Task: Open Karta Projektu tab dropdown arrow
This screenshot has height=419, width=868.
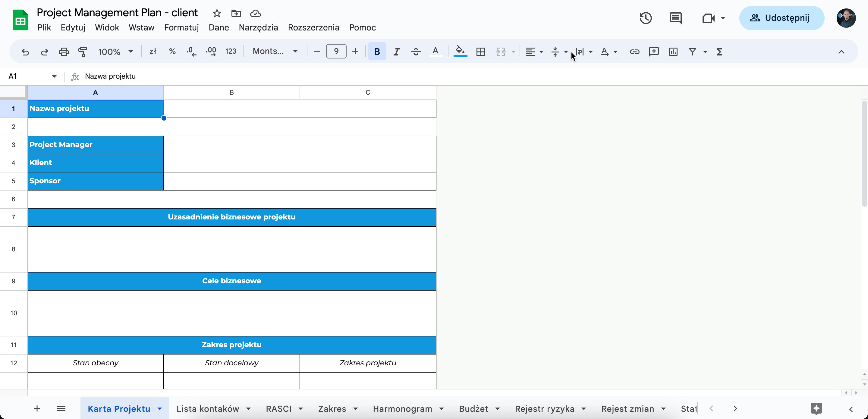Action: pos(160,408)
